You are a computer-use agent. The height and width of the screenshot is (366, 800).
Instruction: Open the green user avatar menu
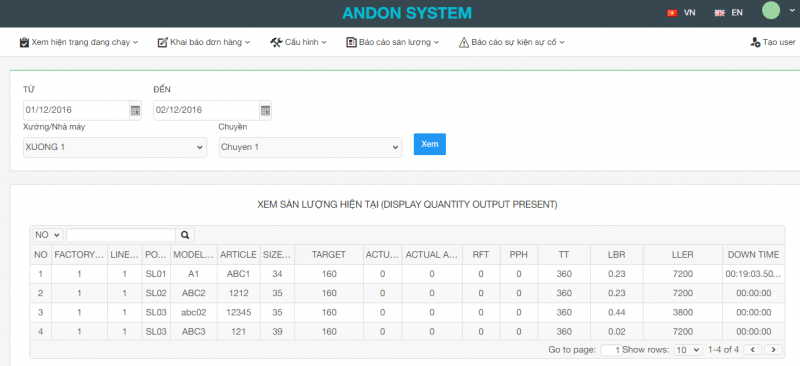click(x=770, y=10)
